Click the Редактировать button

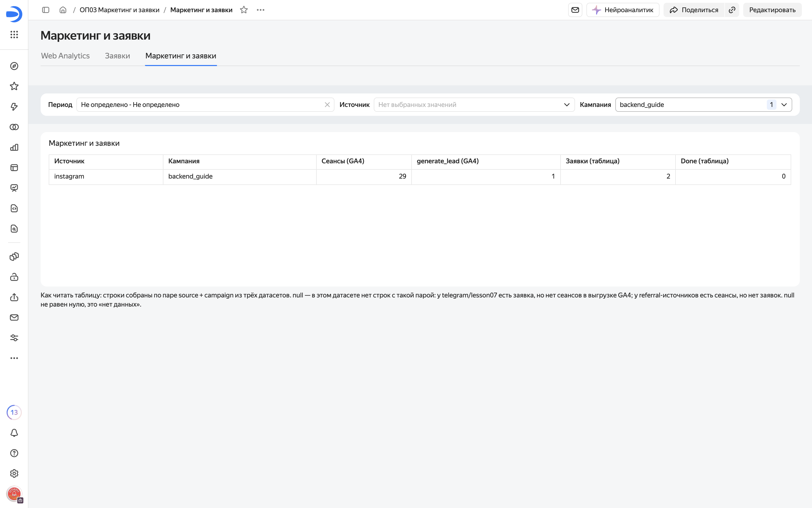(x=772, y=10)
